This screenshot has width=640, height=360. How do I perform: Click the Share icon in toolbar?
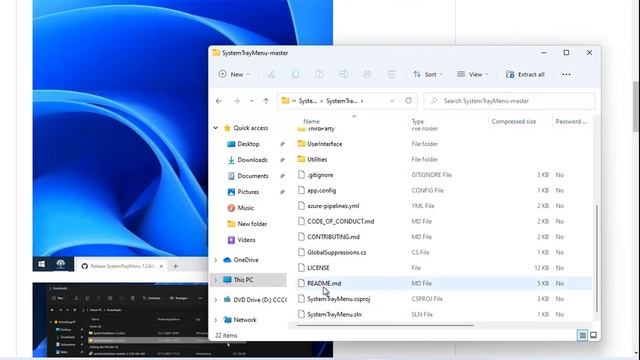coord(367,74)
